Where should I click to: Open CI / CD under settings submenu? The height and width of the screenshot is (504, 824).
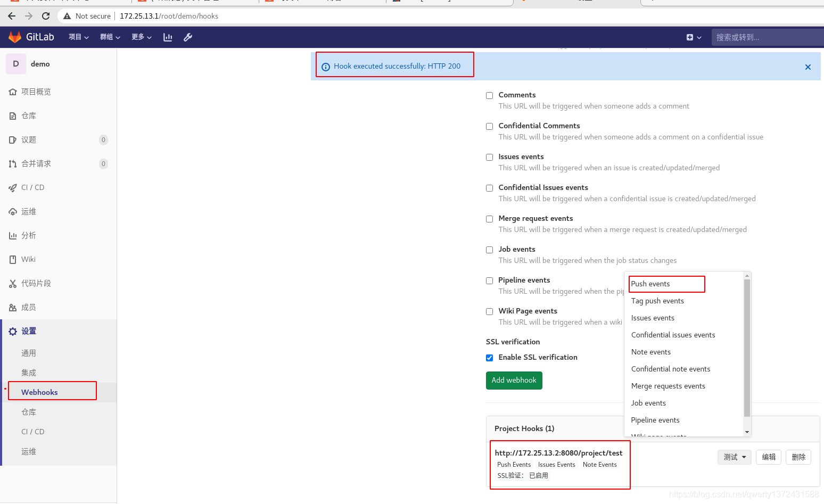(33, 432)
